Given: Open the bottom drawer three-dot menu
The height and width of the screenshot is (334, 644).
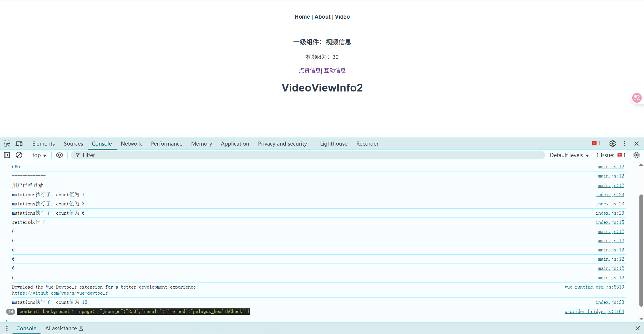Looking at the screenshot, I should pyautogui.click(x=7, y=328).
